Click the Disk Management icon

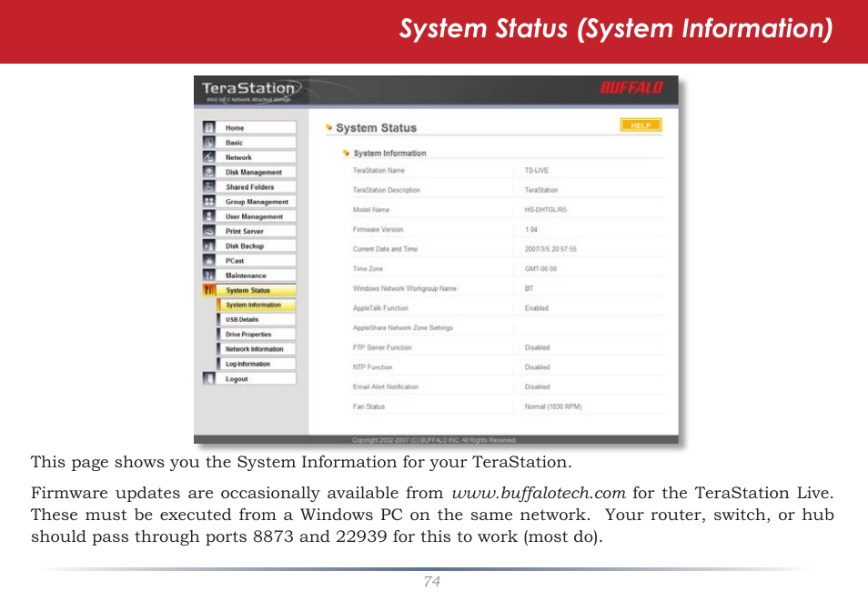tap(208, 172)
